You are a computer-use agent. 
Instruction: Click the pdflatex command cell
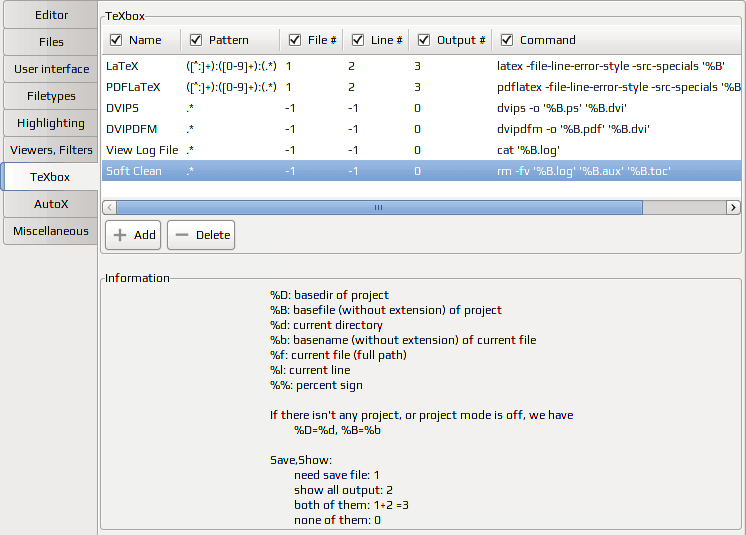[618, 87]
